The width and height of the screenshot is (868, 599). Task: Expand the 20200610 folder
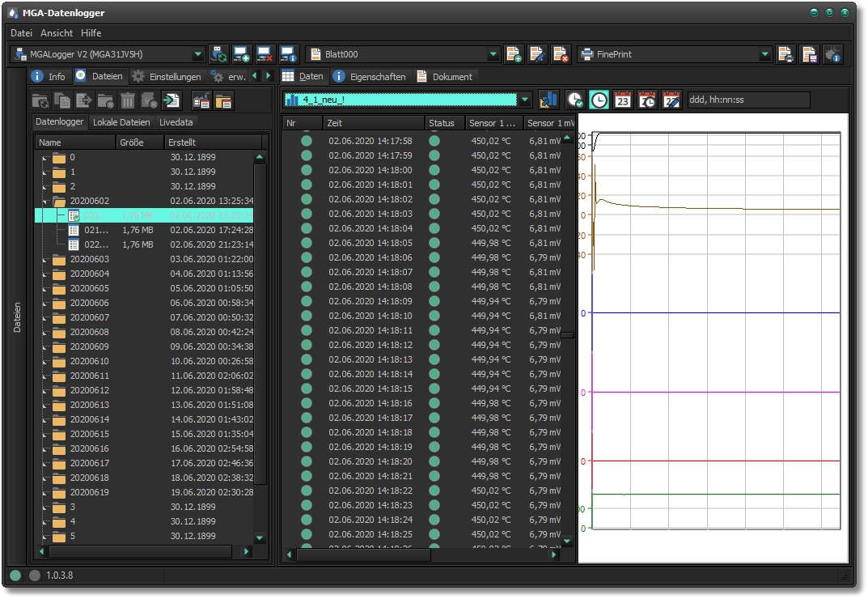(45, 361)
